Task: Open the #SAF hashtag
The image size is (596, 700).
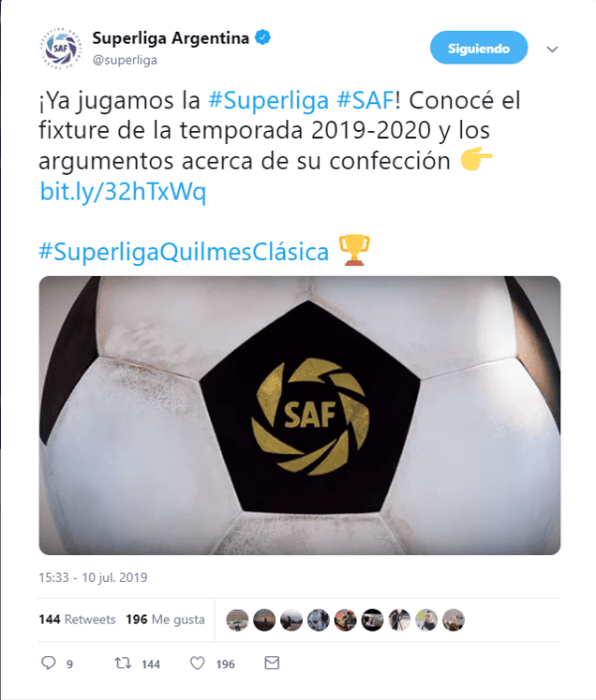Action: pos(365,100)
